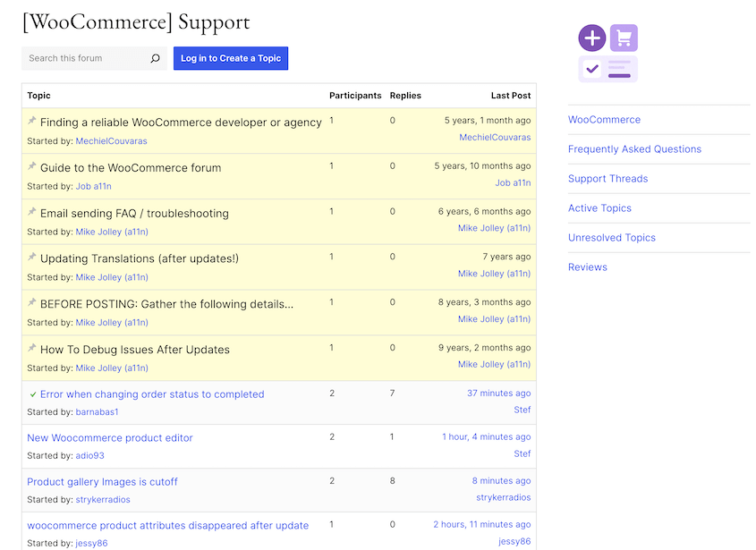This screenshot has width=756, height=550.
Task: Open Email sending FAQ / troubleshooting topic
Action: [134, 213]
